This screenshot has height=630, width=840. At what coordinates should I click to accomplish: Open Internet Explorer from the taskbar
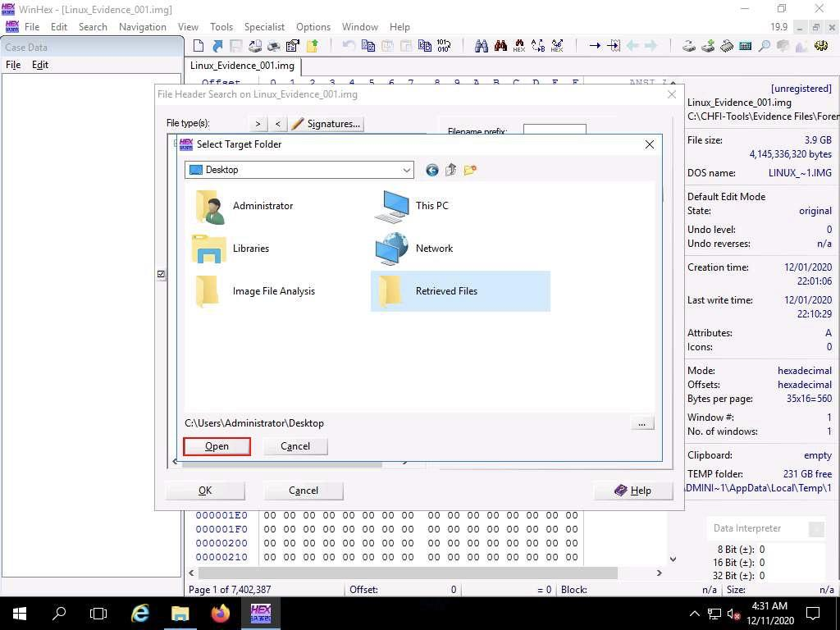(139, 614)
